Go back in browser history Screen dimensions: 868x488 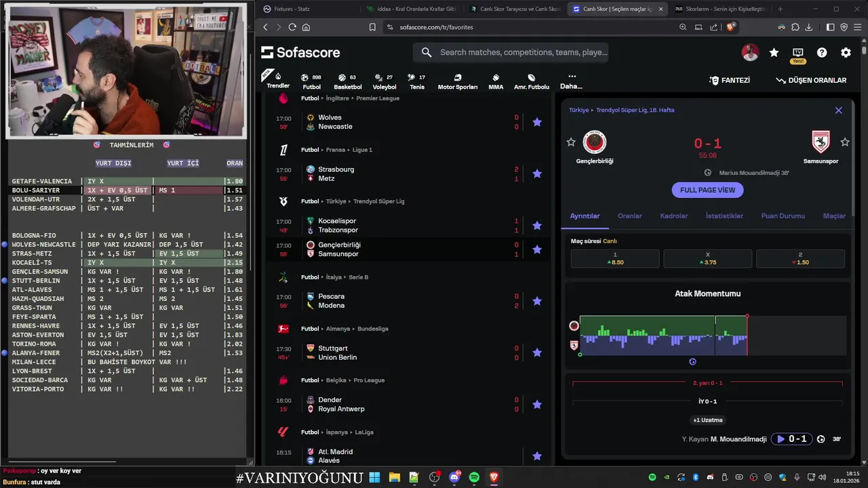265,27
